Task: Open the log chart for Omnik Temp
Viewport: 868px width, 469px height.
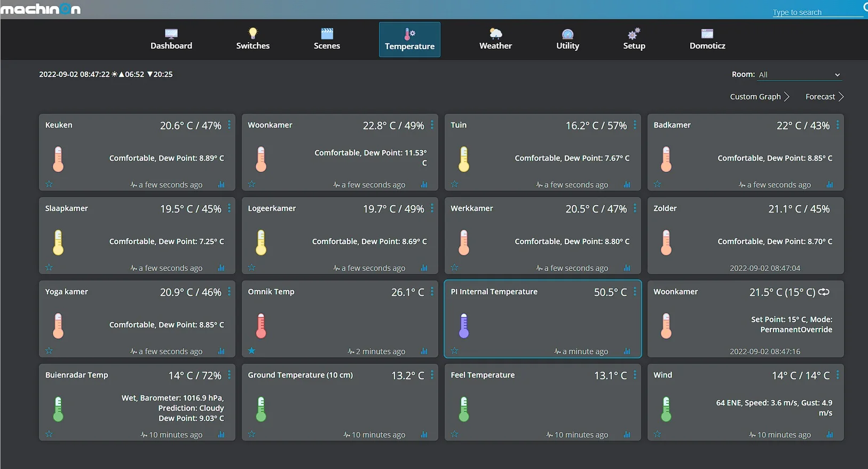Action: point(424,351)
